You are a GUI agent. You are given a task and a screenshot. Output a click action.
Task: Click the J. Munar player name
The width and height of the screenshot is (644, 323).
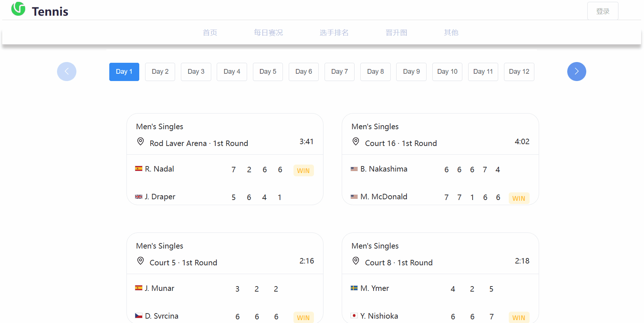point(159,288)
